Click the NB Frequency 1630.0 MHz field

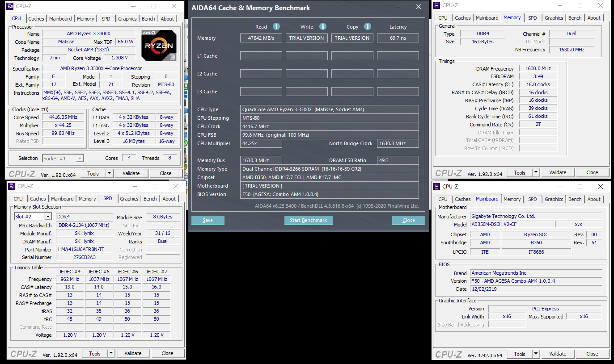572,50
